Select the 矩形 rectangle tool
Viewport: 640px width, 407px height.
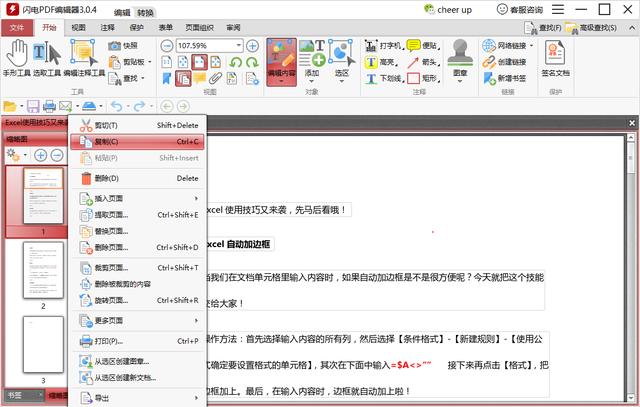point(423,78)
